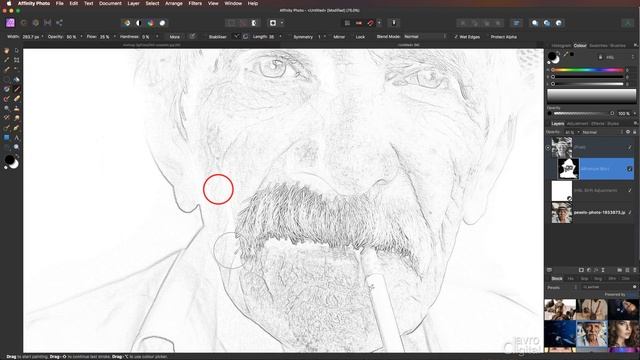Toggle the Wet Edges checkbox
This screenshot has height=360, width=640.
(x=456, y=37)
